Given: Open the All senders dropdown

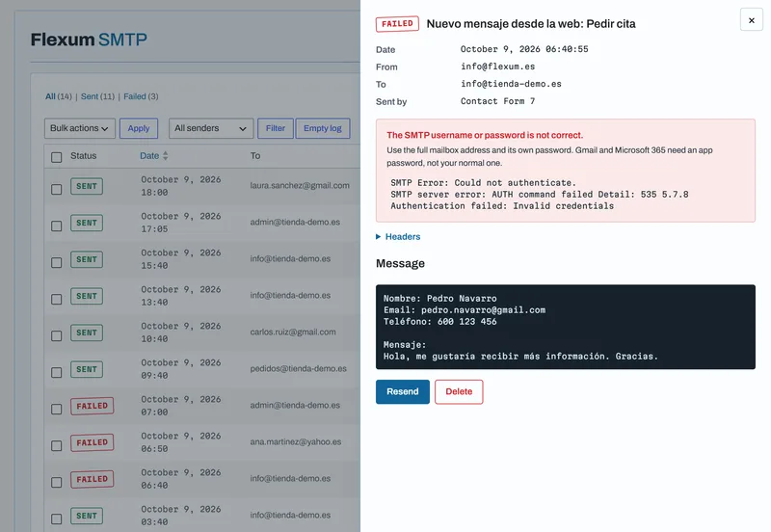Looking at the screenshot, I should click(x=211, y=128).
